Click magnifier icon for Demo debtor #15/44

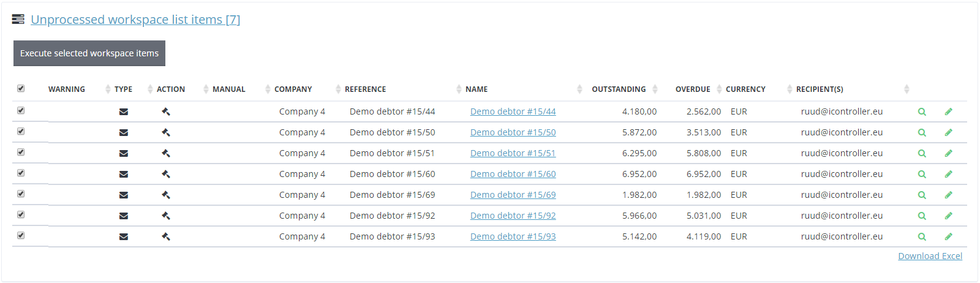tap(922, 111)
